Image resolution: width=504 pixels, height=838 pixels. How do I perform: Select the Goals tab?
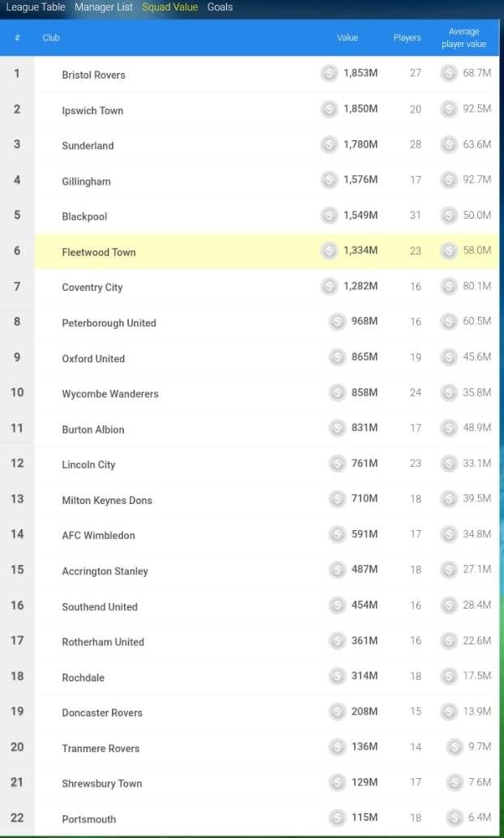[x=220, y=7]
